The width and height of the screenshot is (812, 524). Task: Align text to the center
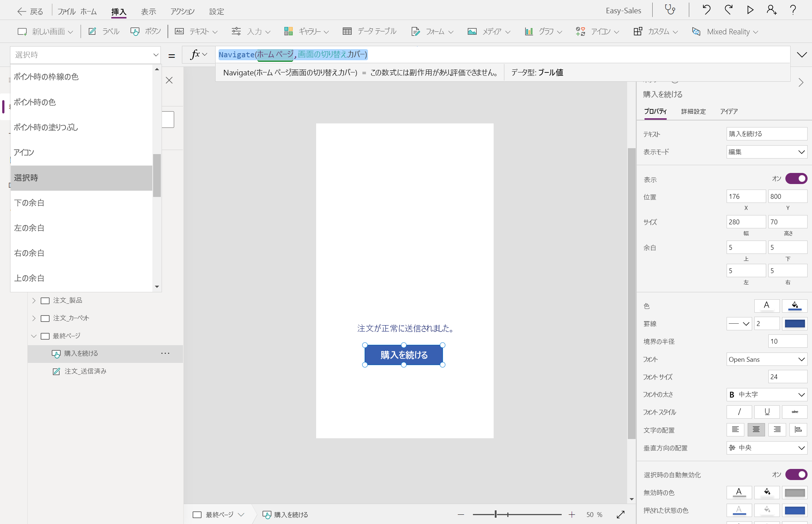[756, 429]
